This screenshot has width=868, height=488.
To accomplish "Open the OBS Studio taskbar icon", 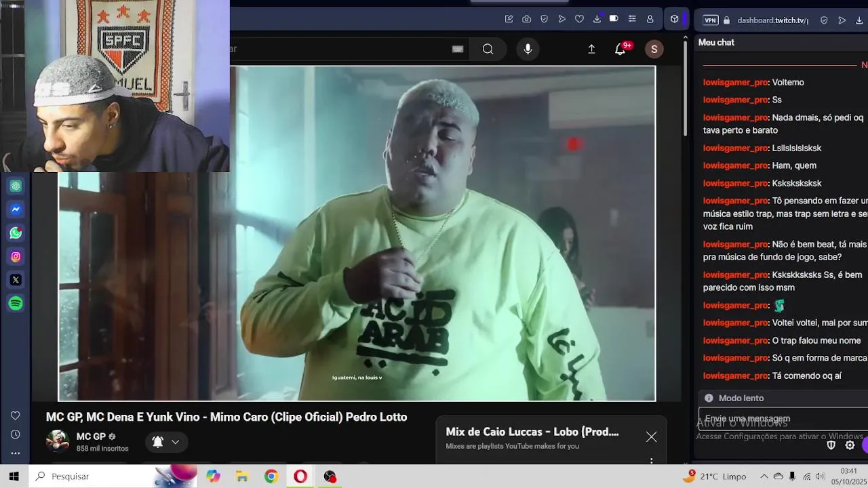I will tap(330, 476).
